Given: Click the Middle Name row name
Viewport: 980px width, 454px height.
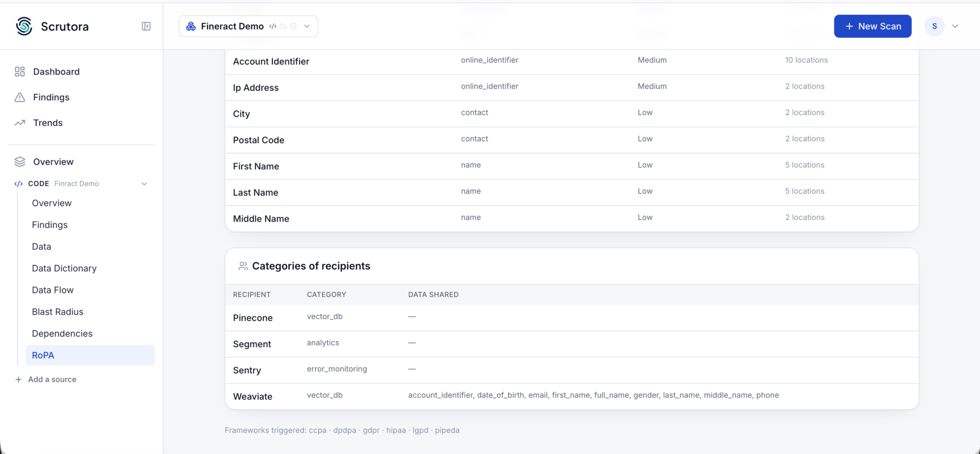Looking at the screenshot, I should tap(261, 219).
